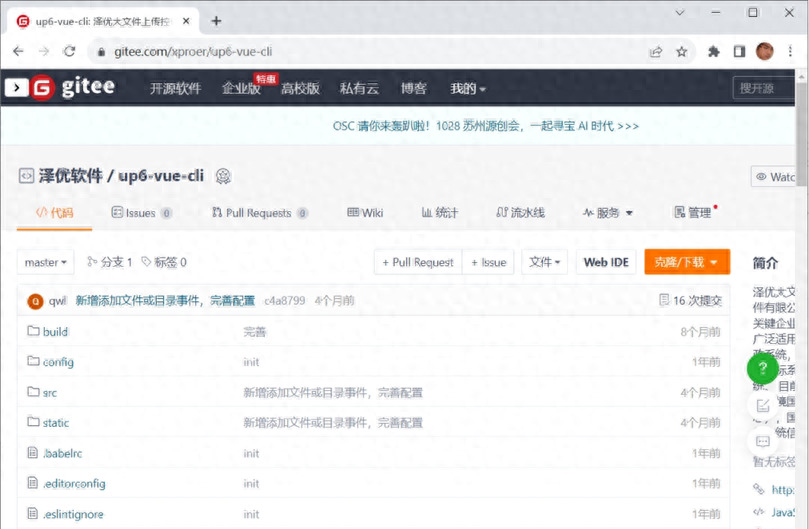Click commit hash c4a8799
Screen dimensions: 809x529
[285, 300]
